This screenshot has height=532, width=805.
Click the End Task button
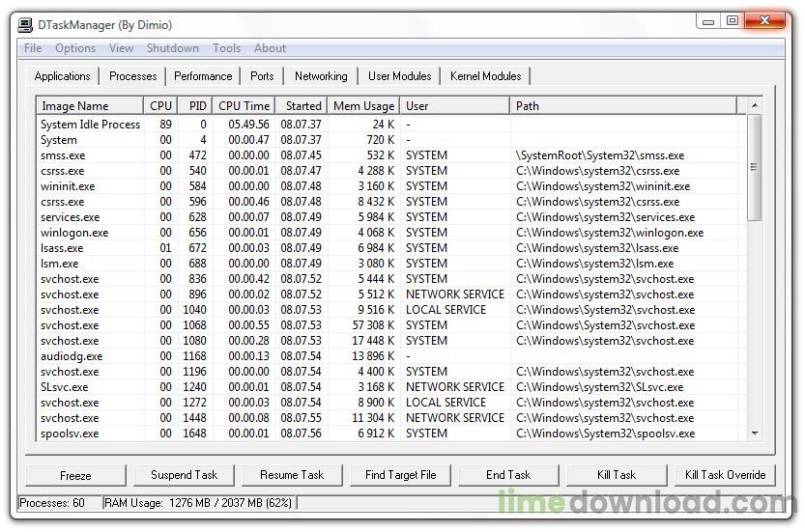508,475
